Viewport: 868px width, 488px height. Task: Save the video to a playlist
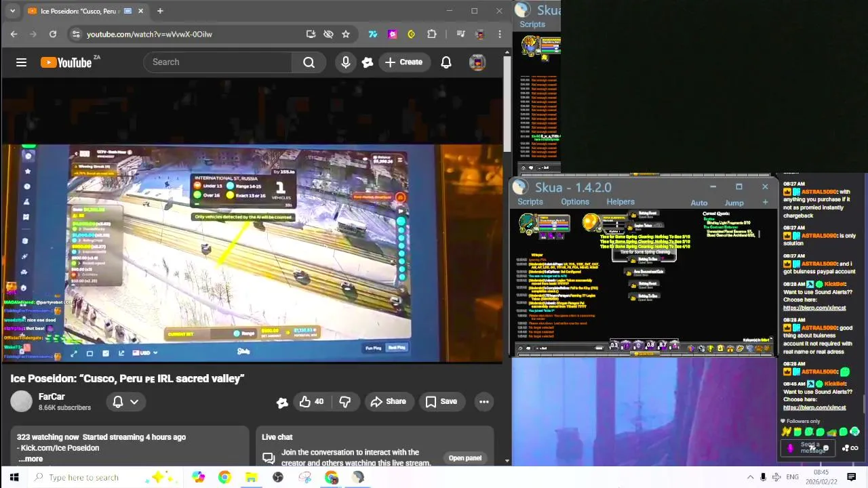point(441,401)
